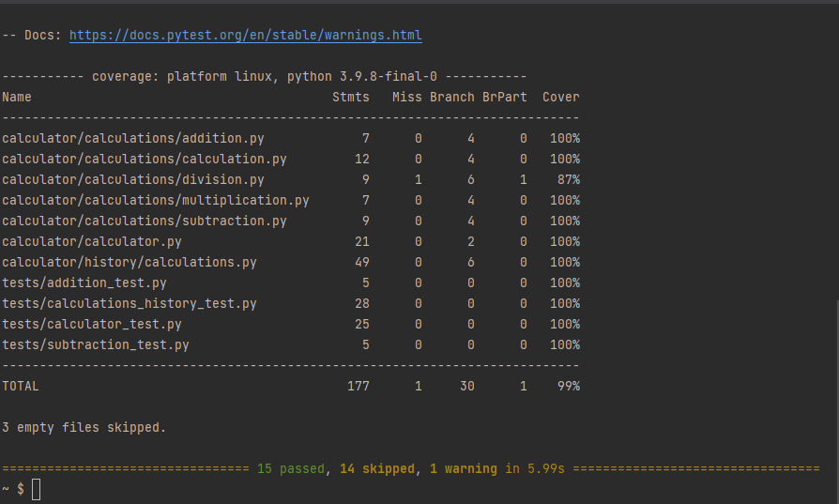
Task: Select the calculator/calculations/subtraction.py file name
Action: tap(145, 221)
